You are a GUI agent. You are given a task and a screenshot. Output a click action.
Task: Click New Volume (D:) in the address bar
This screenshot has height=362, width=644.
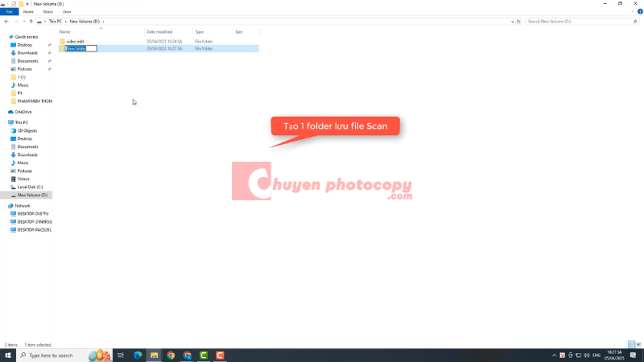pos(85,22)
